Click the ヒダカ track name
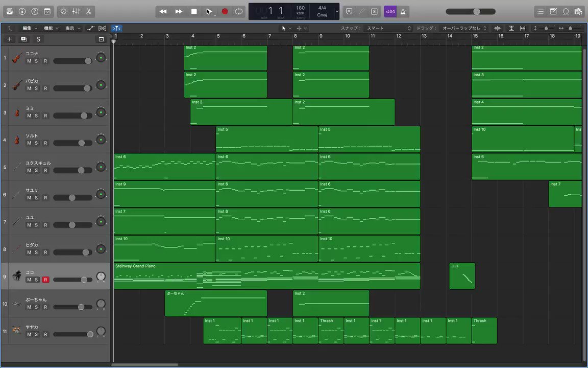 point(32,245)
